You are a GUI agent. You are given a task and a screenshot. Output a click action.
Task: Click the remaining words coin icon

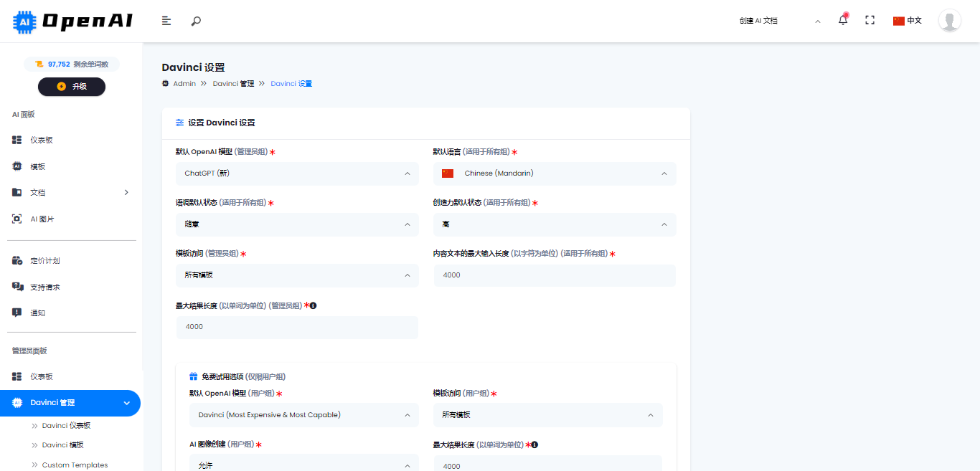point(39,64)
